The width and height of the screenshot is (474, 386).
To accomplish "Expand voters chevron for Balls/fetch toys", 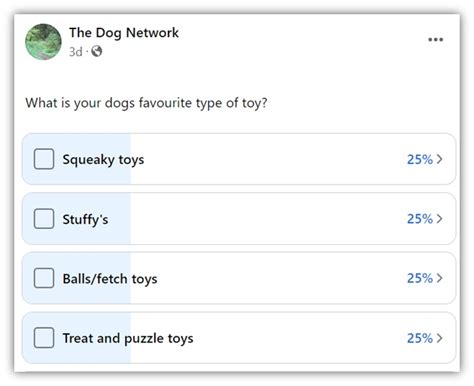I will pyautogui.click(x=439, y=278).
